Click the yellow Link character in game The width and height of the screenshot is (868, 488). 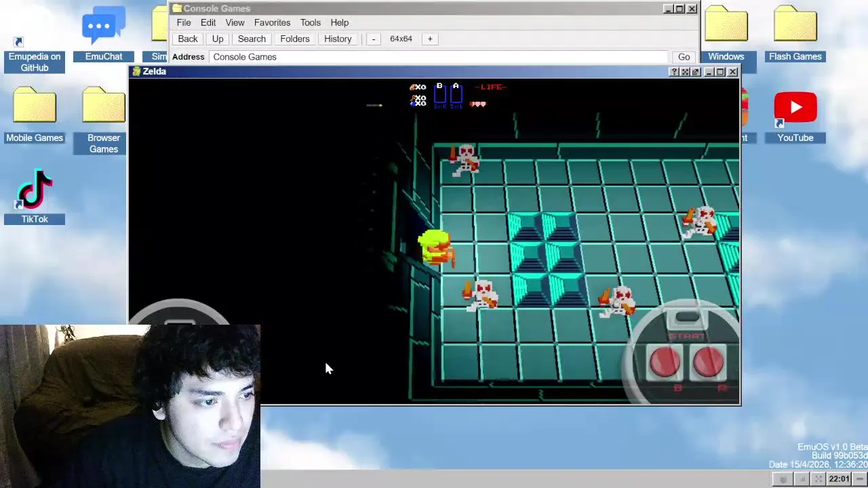pyautogui.click(x=435, y=247)
